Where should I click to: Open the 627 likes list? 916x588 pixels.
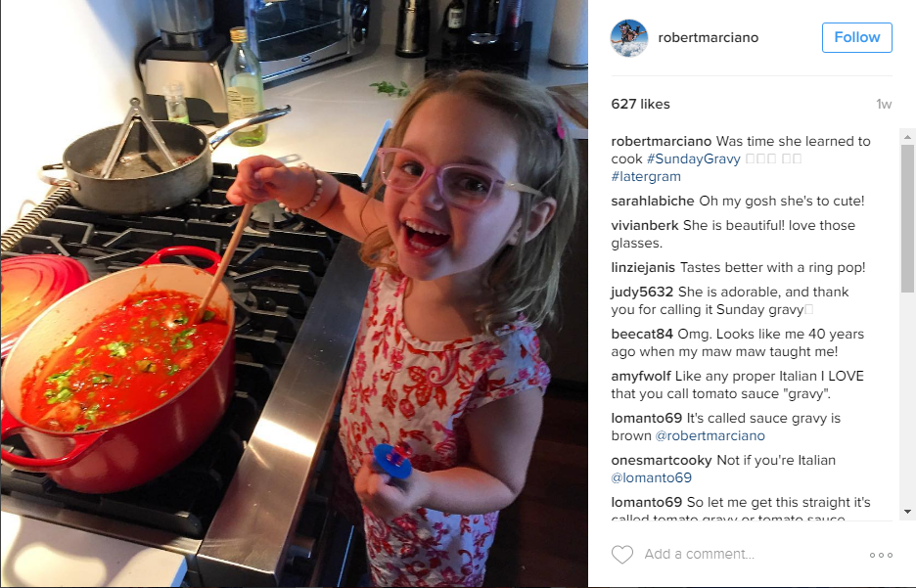pos(640,104)
